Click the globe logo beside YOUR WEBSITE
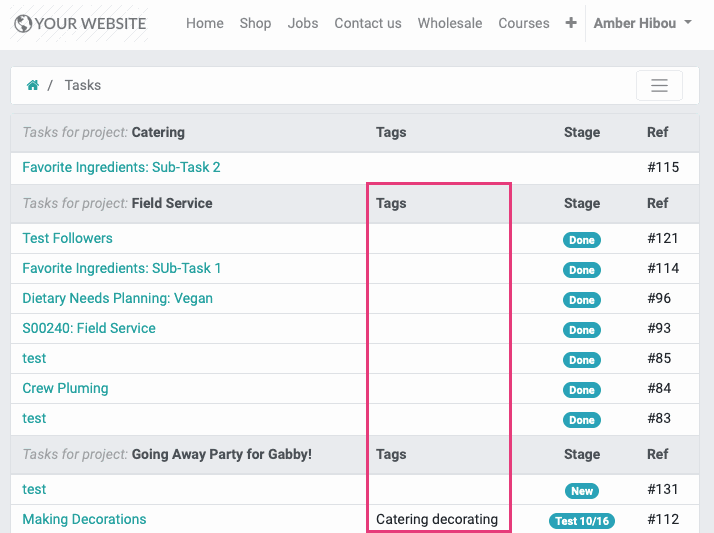This screenshot has height=533, width=714. coord(23,24)
